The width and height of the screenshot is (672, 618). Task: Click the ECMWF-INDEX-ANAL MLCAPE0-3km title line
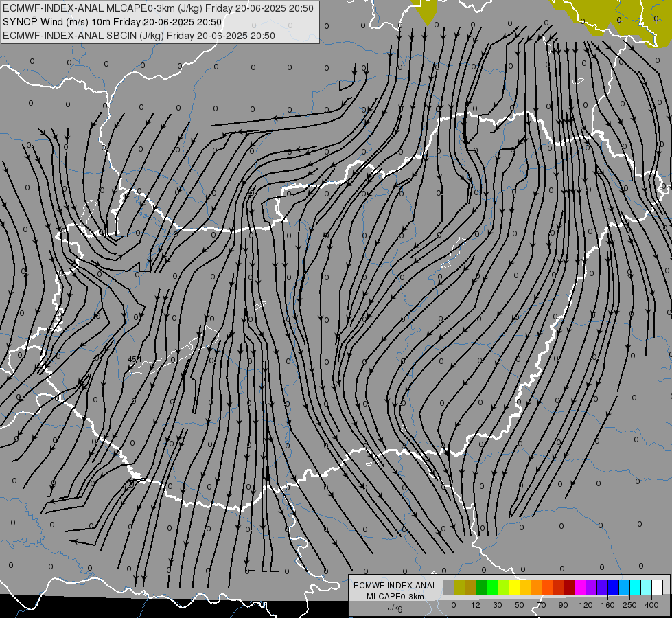pos(158,8)
